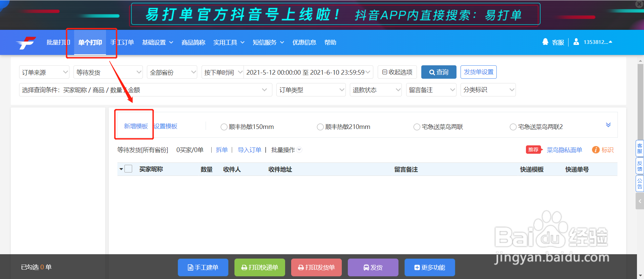Open 优惠信息 page
The height and width of the screenshot is (279, 644).
click(x=304, y=42)
